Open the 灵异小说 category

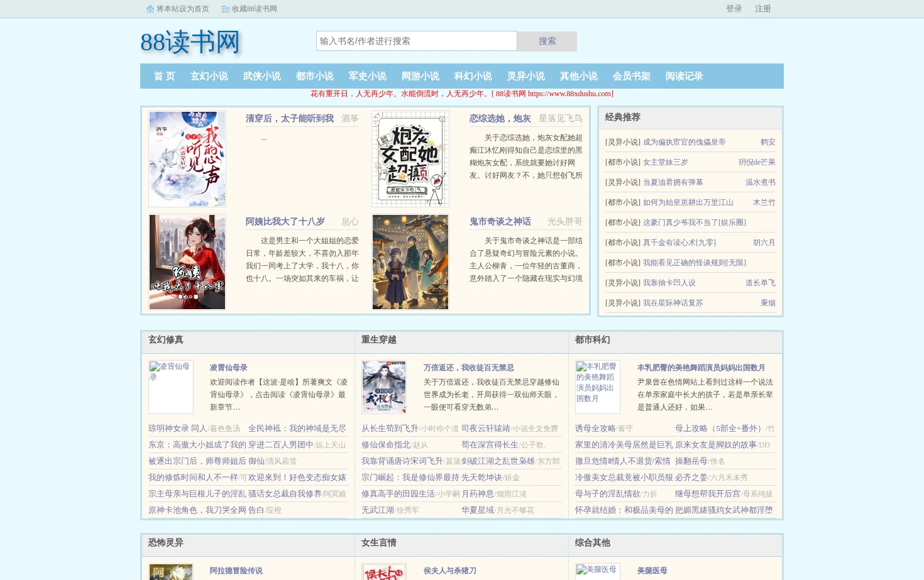[526, 76]
